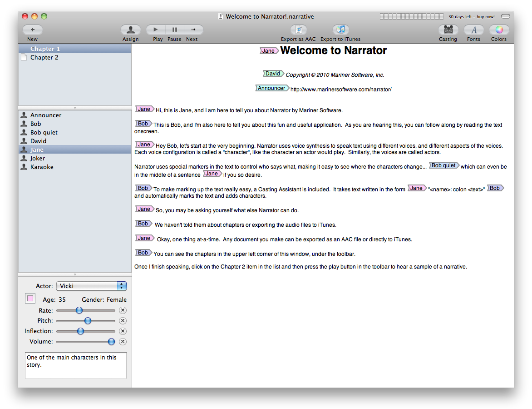Click the 'Once I finish speaking' paragraph
The height and width of the screenshot is (409, 532).
coord(300,267)
